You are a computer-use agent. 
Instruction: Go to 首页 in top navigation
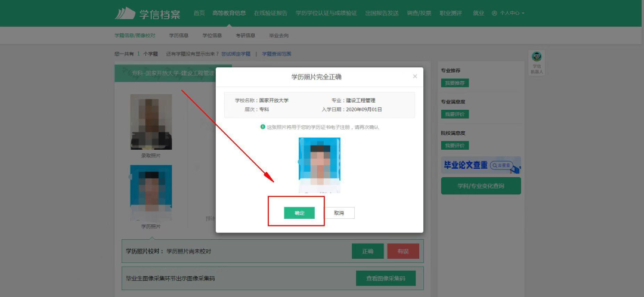(x=199, y=13)
